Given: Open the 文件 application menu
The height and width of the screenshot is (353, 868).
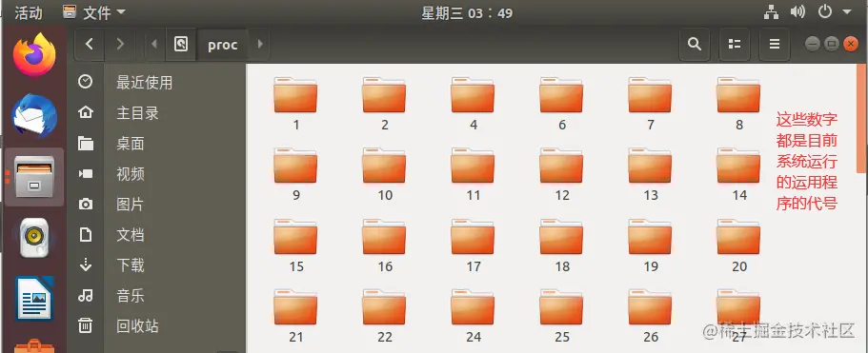Looking at the screenshot, I should [93, 12].
